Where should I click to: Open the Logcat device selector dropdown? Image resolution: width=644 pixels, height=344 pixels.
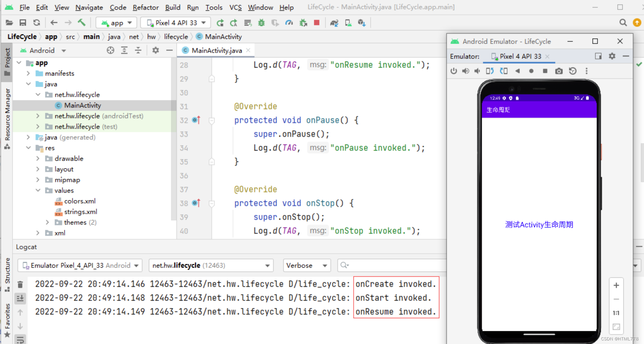pos(80,265)
